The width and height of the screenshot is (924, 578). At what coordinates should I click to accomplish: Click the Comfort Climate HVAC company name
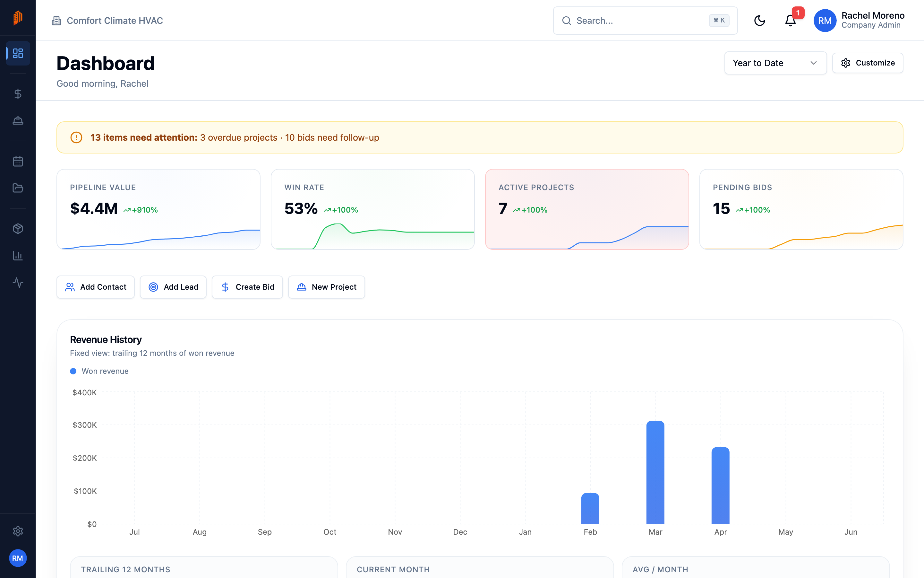115,21
